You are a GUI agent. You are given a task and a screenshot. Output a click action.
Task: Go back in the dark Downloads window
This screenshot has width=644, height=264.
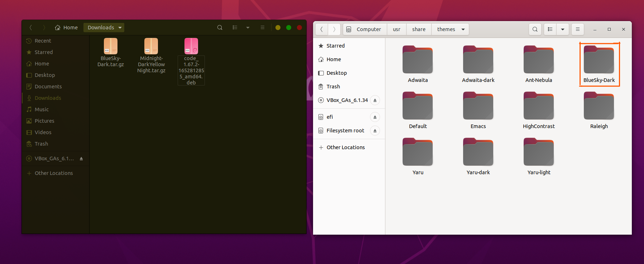(31, 28)
